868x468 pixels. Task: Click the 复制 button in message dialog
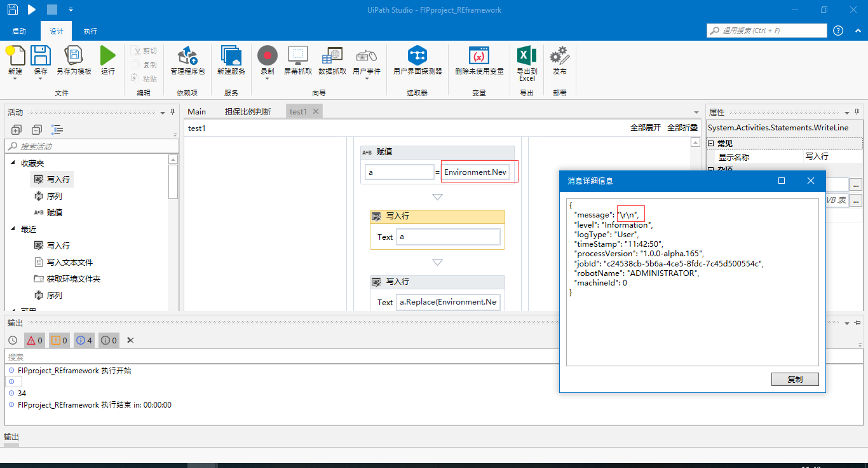[x=795, y=379]
